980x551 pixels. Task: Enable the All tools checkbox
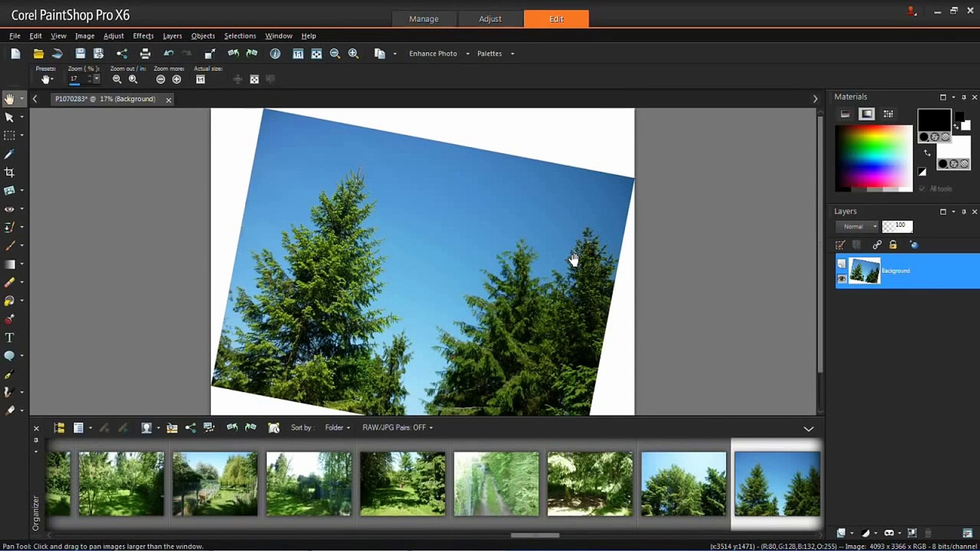922,189
